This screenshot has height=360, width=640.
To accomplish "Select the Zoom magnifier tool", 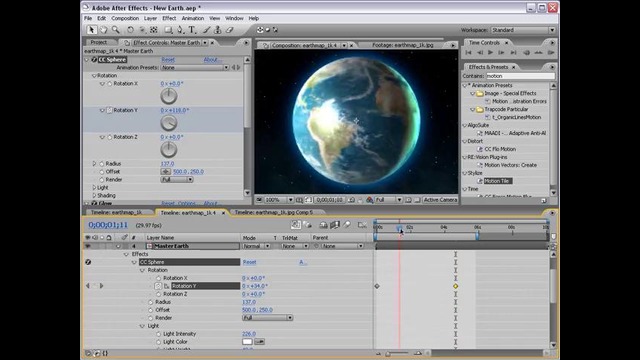I will pos(116,30).
